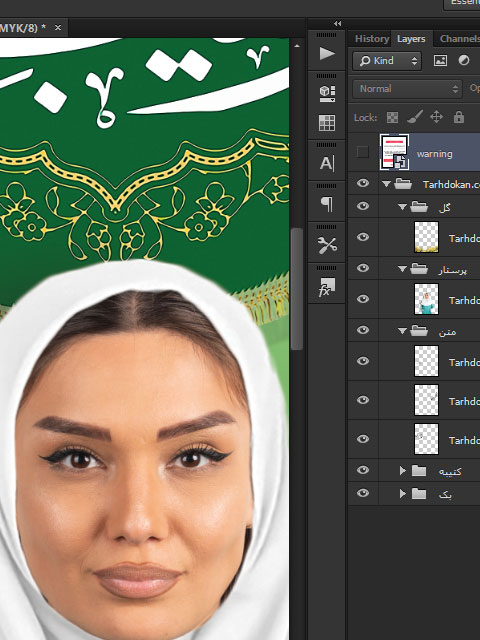Expand the بک group
The image size is (480, 640).
[403, 494]
